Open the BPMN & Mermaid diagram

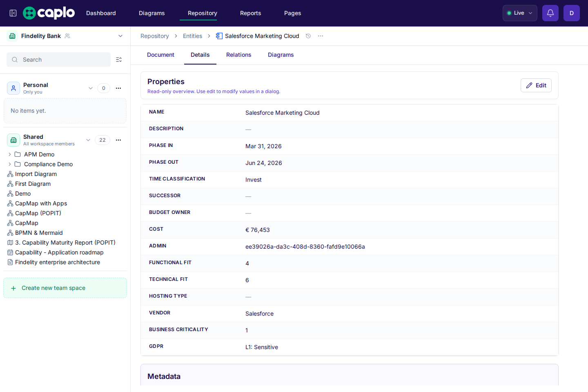pyautogui.click(x=39, y=233)
